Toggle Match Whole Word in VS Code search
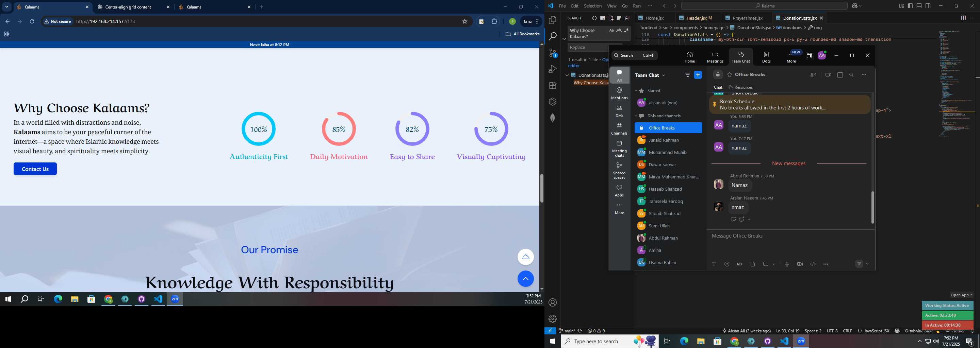980x348 pixels. 619,30
